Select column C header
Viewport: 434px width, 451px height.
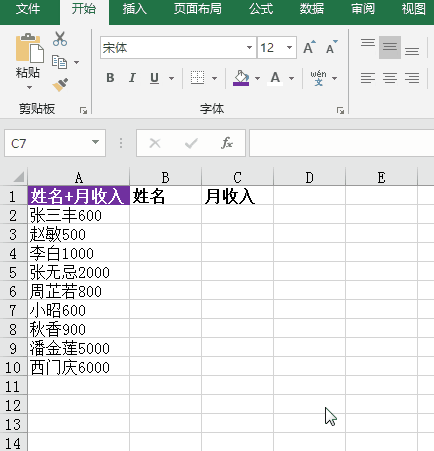pyautogui.click(x=237, y=177)
